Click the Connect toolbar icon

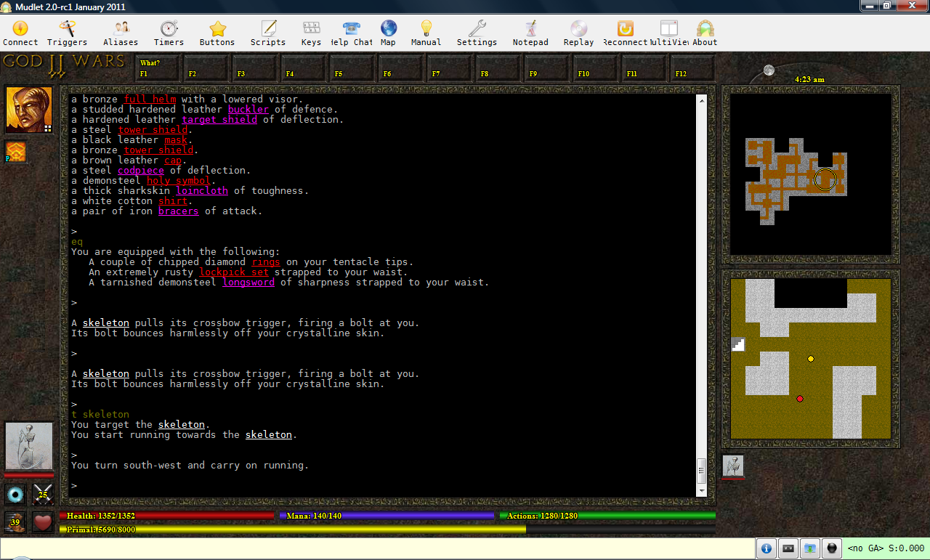pyautogui.click(x=20, y=33)
